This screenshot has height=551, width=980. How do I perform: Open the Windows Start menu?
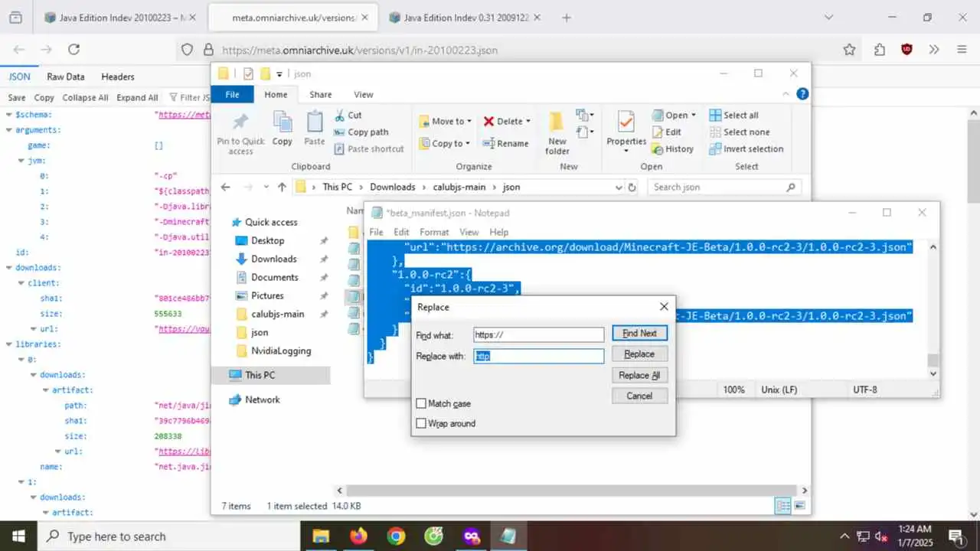click(x=18, y=536)
